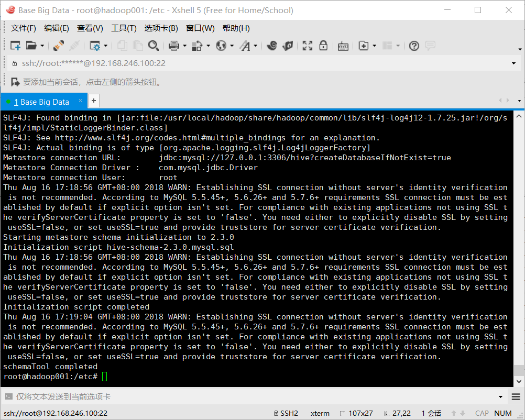Click the 'root@hadoop001:/etc#' prompt
525x420 pixels.
coord(50,377)
